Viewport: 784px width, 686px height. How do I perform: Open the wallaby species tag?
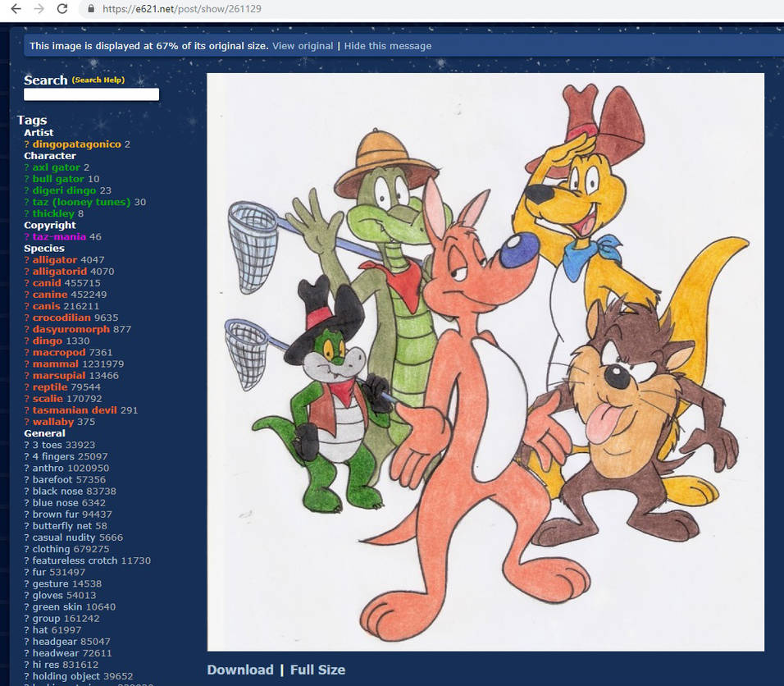(53, 421)
